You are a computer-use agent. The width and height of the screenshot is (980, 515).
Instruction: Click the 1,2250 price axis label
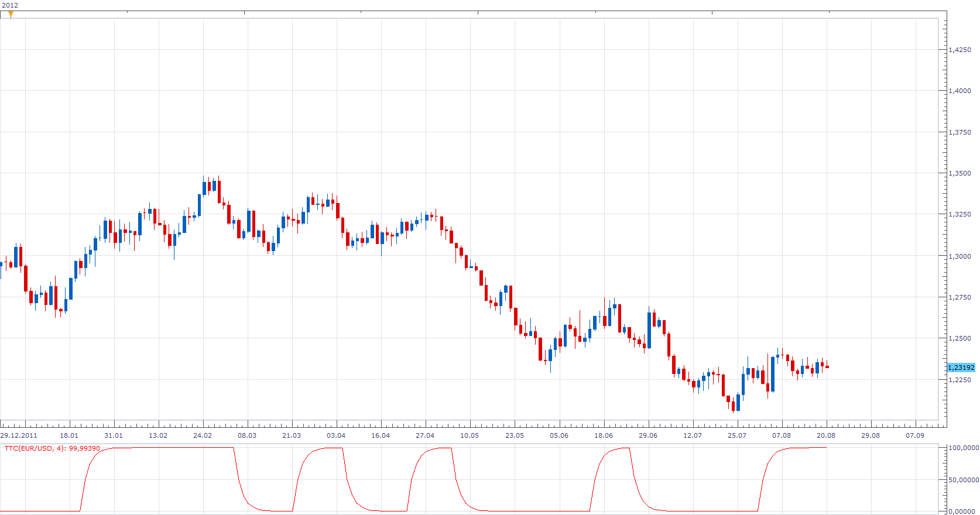point(960,380)
